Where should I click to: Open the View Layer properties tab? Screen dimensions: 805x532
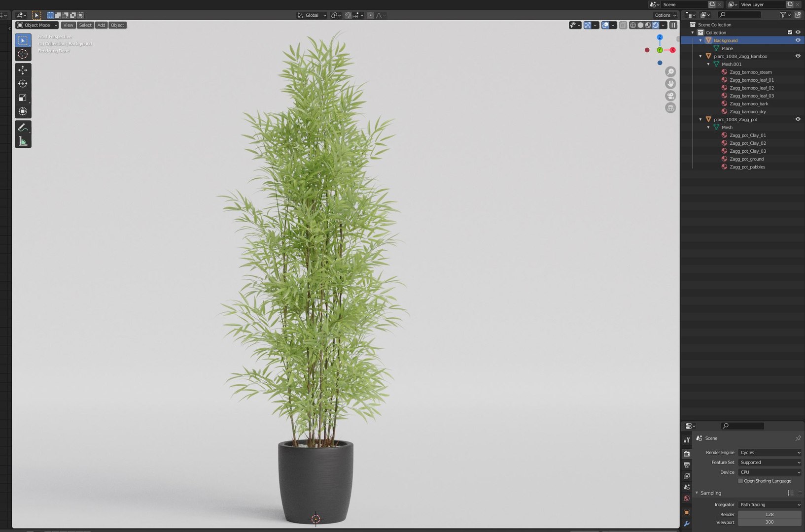[x=687, y=476]
